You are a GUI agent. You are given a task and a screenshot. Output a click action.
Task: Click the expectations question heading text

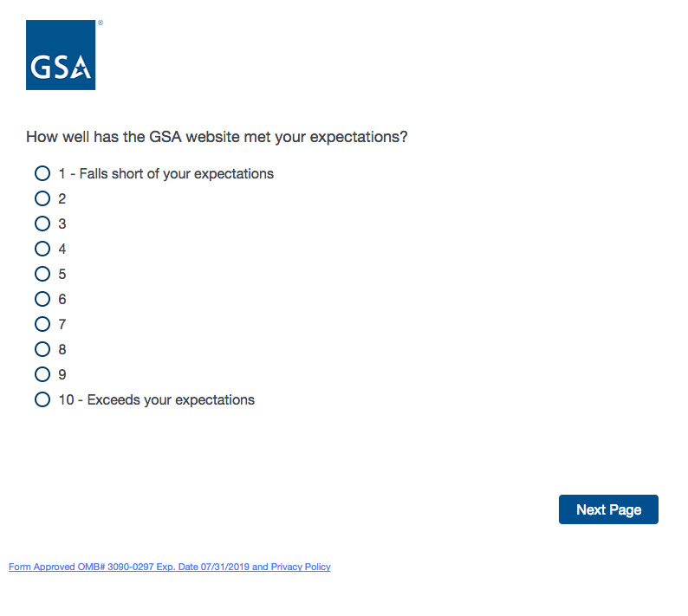[x=217, y=137]
